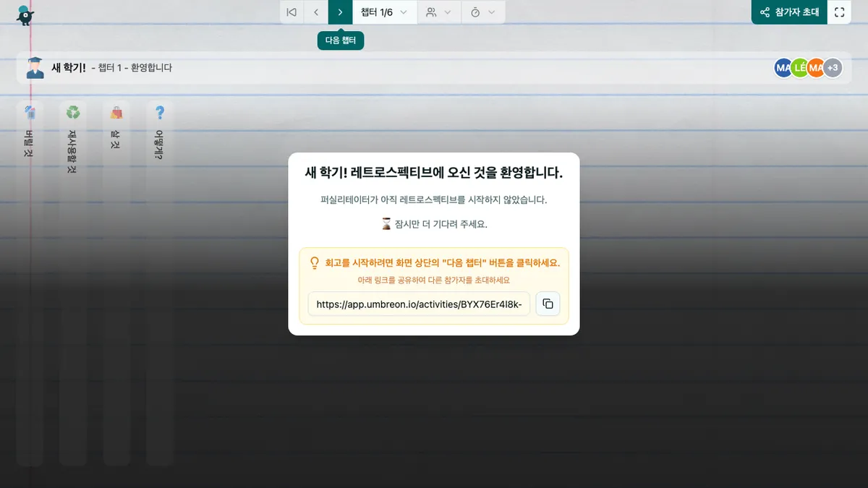
Task: Copy the invitation link
Action: click(x=548, y=304)
